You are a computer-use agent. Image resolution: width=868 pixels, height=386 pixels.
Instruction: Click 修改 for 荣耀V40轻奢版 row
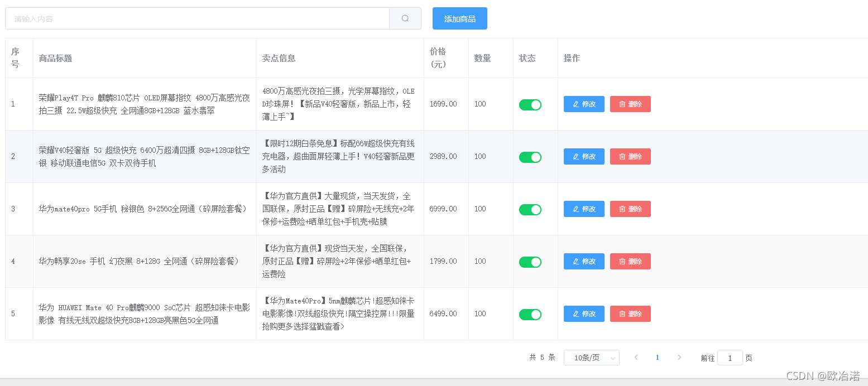coord(584,156)
